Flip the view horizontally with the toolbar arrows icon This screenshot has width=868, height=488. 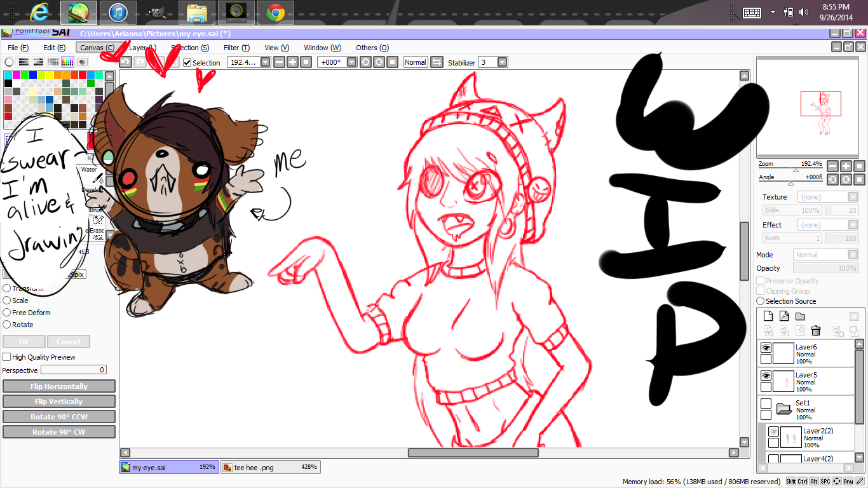tap(437, 62)
